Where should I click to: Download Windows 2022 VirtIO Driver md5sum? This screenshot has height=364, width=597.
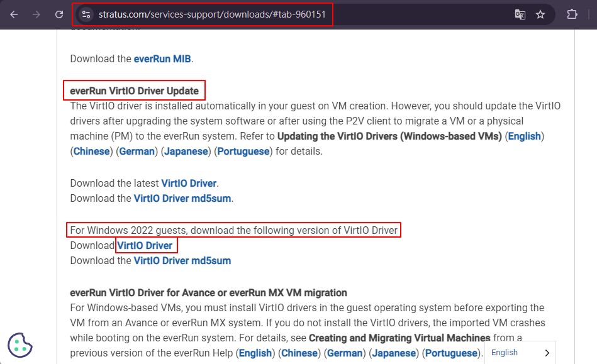[182, 261]
